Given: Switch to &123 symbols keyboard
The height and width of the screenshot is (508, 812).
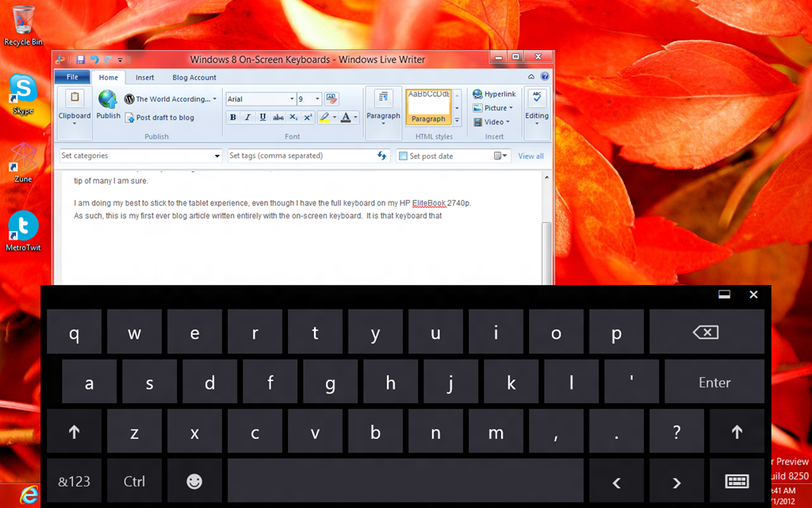Looking at the screenshot, I should pyautogui.click(x=74, y=481).
